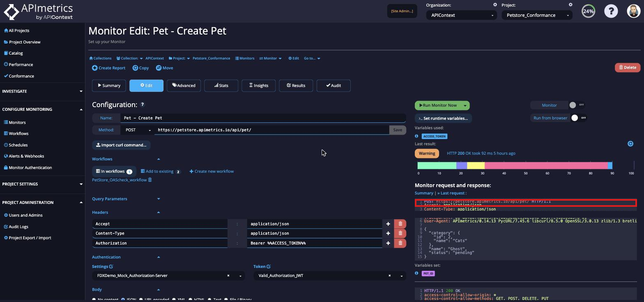The height and width of the screenshot is (302, 644).
Task: Open the help question mark icon in header
Action: coord(611,11)
